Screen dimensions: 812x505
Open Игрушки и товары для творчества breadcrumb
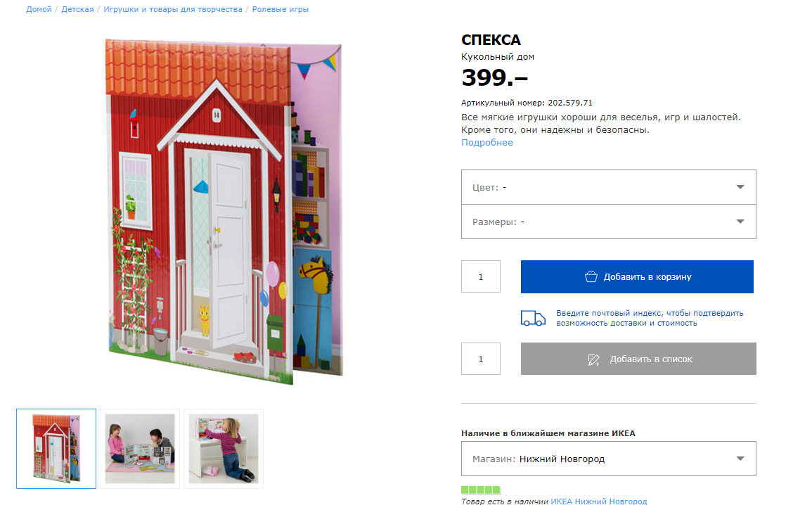(173, 9)
